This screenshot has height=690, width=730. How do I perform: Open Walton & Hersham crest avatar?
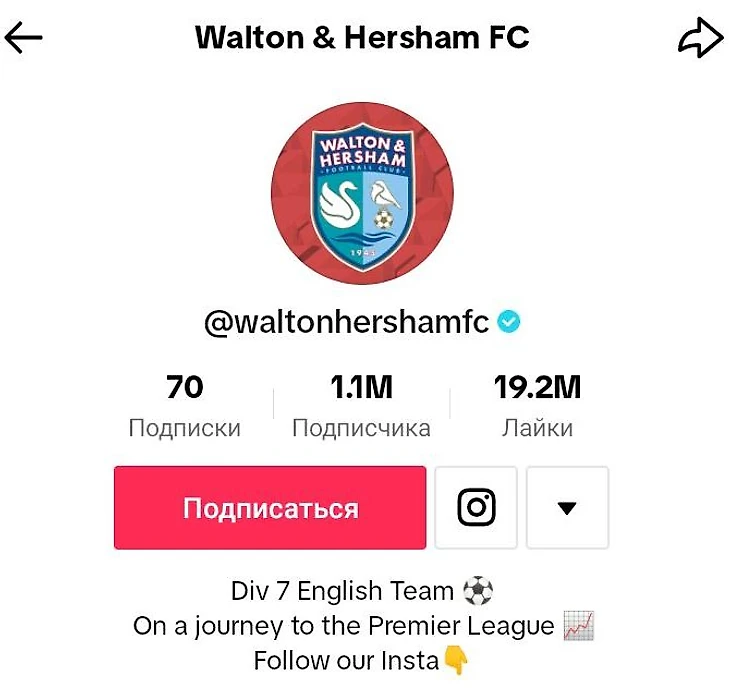(x=362, y=193)
